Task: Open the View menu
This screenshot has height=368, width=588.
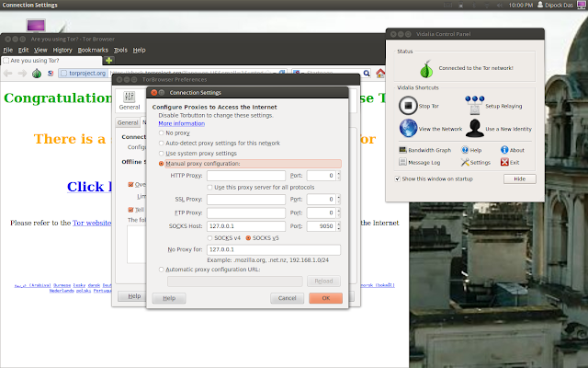Action: tap(40, 50)
